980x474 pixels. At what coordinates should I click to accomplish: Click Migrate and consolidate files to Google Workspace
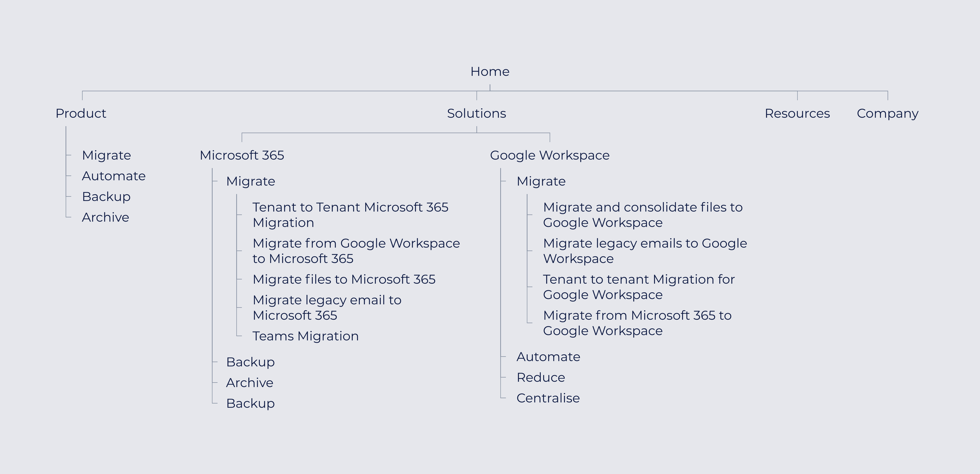[x=642, y=215]
